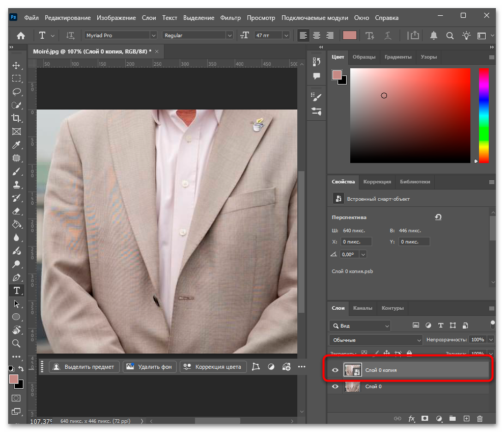The image size is (504, 432).
Task: Open the Обычные blend mode dropdown
Action: tap(375, 340)
